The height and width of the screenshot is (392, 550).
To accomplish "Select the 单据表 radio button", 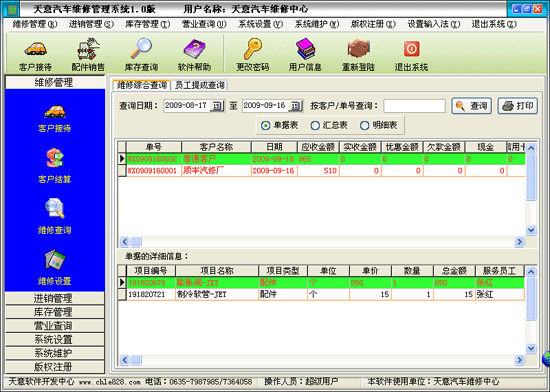I will (266, 126).
